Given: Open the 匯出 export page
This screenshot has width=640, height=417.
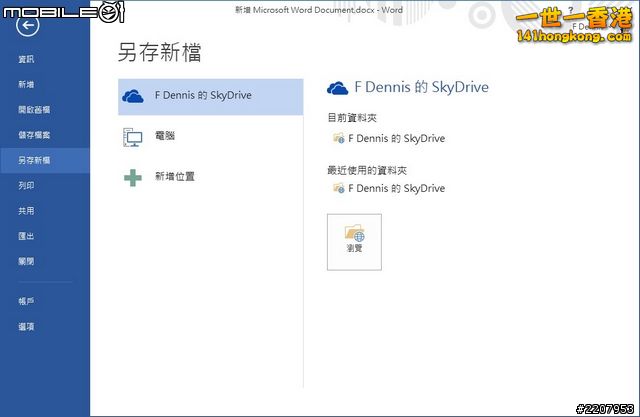Looking at the screenshot, I should (x=26, y=236).
